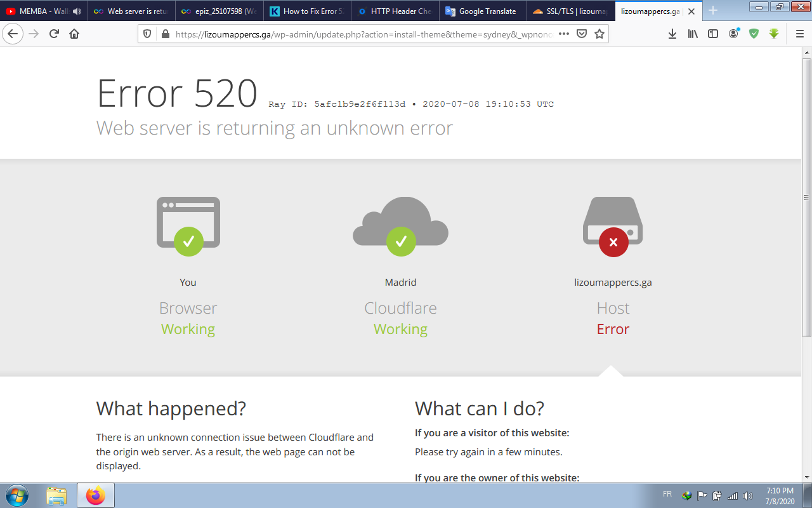The width and height of the screenshot is (812, 508).
Task: Switch to Web server is returning tab
Action: pos(131,11)
